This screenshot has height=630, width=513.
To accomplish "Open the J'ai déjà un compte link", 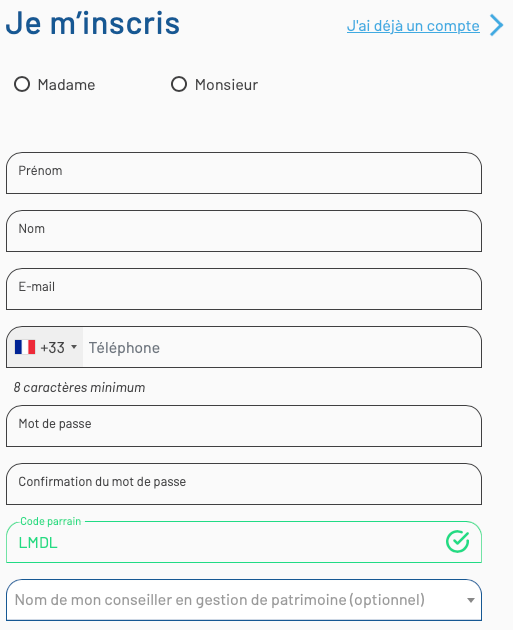I will pos(413,26).
